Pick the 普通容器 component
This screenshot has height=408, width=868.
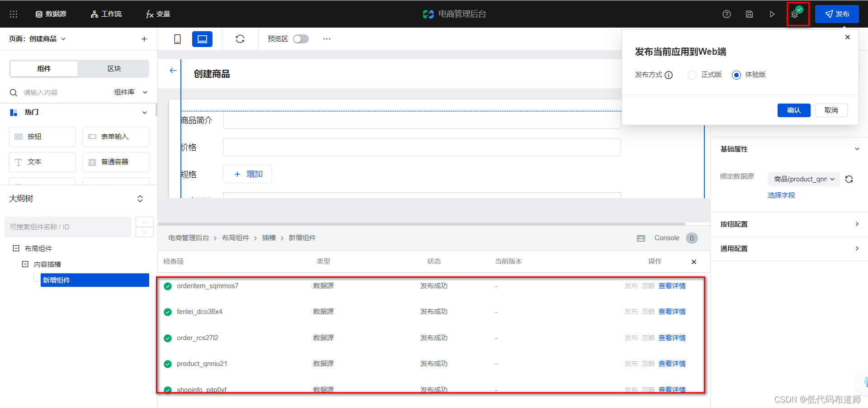pos(116,162)
